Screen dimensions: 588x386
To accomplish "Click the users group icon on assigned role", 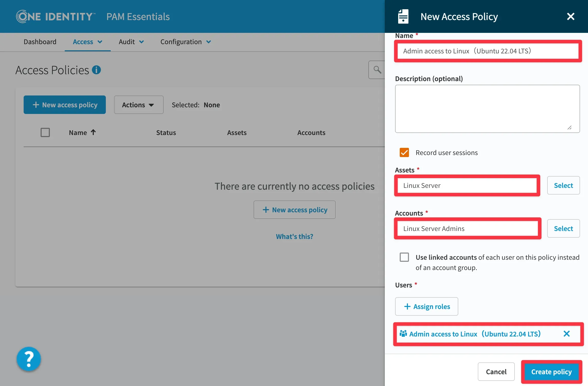I will [x=403, y=334].
